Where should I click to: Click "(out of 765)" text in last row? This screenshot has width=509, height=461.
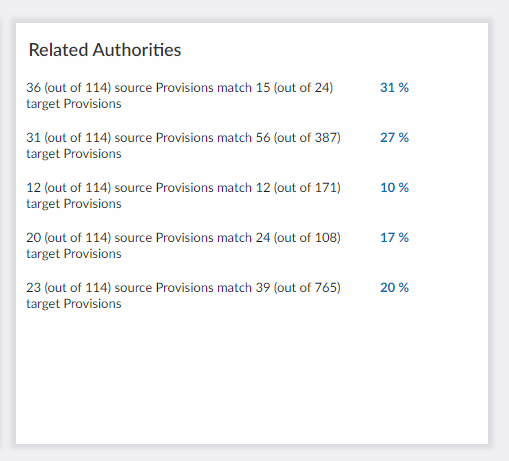307,288
